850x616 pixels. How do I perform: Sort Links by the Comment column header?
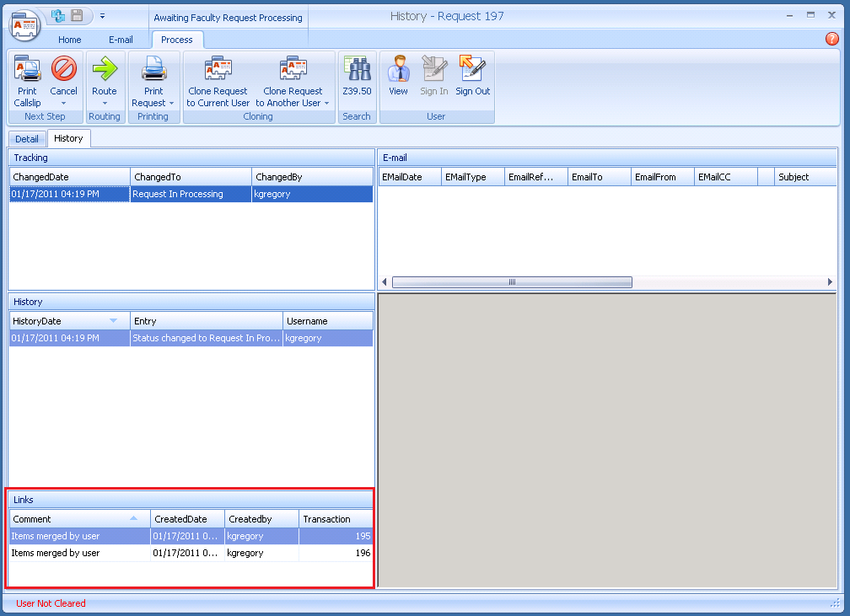coord(78,518)
